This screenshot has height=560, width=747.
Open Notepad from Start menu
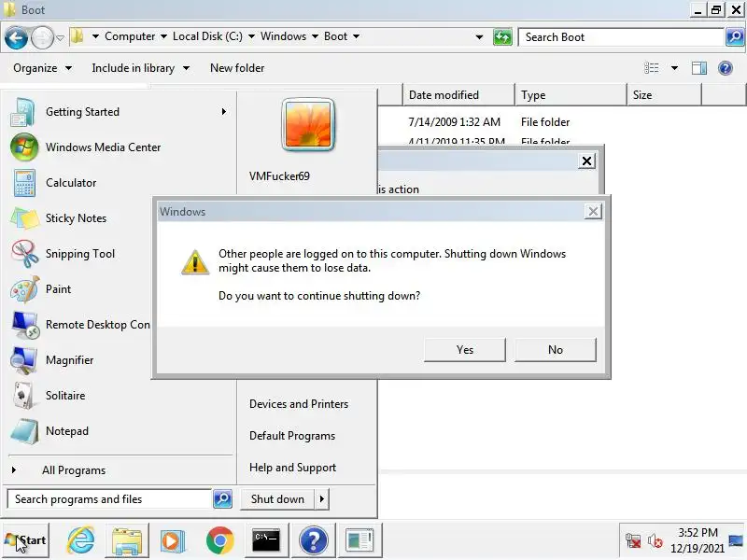120,431
